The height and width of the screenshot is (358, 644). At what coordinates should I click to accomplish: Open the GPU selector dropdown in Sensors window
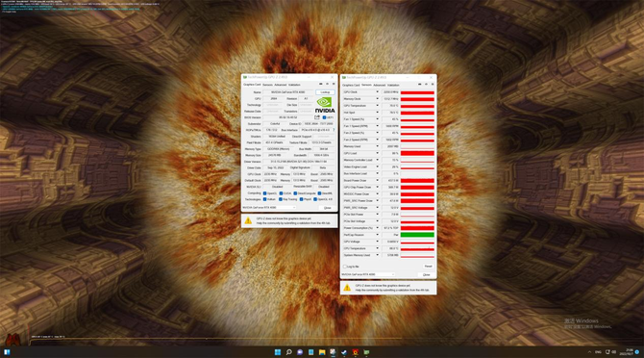coord(368,274)
